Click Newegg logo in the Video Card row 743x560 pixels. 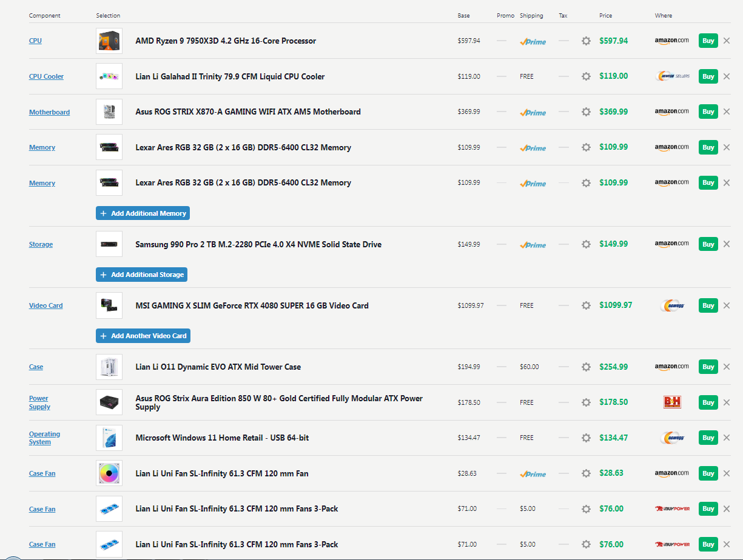(x=673, y=305)
